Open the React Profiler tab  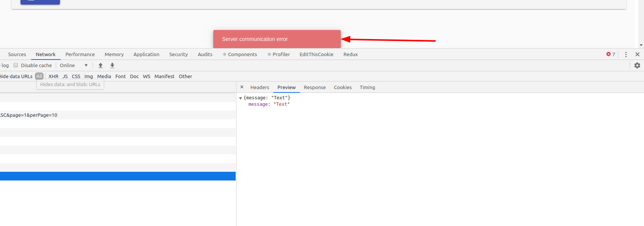(x=279, y=54)
